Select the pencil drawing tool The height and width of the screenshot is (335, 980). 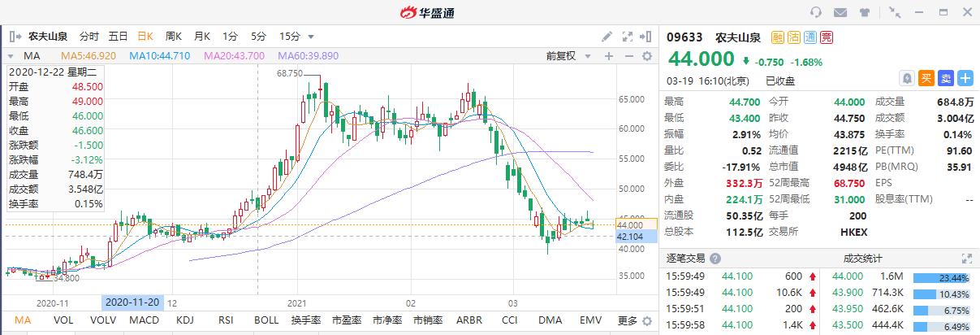[x=607, y=37]
